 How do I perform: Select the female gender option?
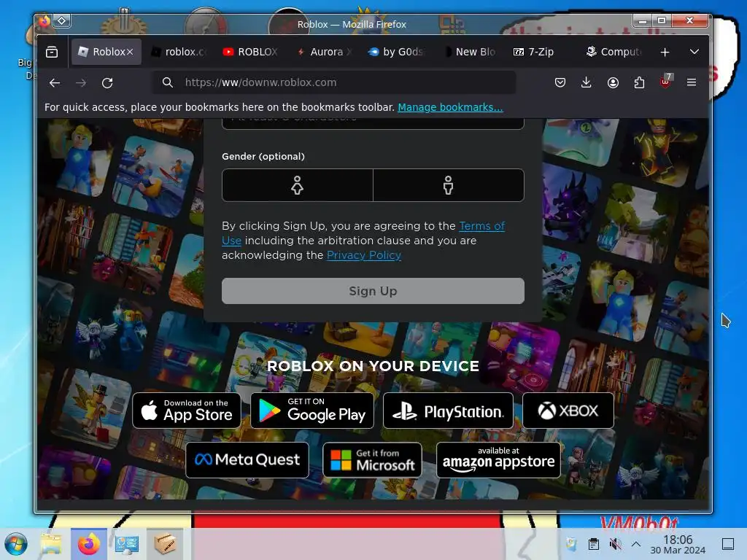click(298, 185)
